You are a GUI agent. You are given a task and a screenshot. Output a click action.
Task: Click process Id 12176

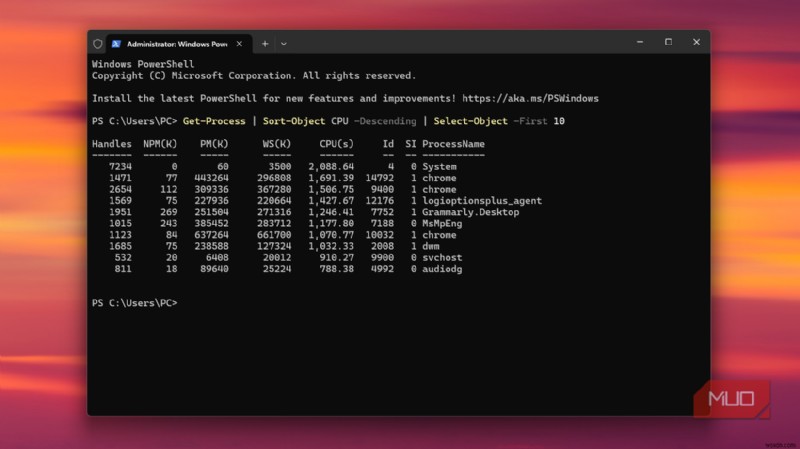coord(380,201)
